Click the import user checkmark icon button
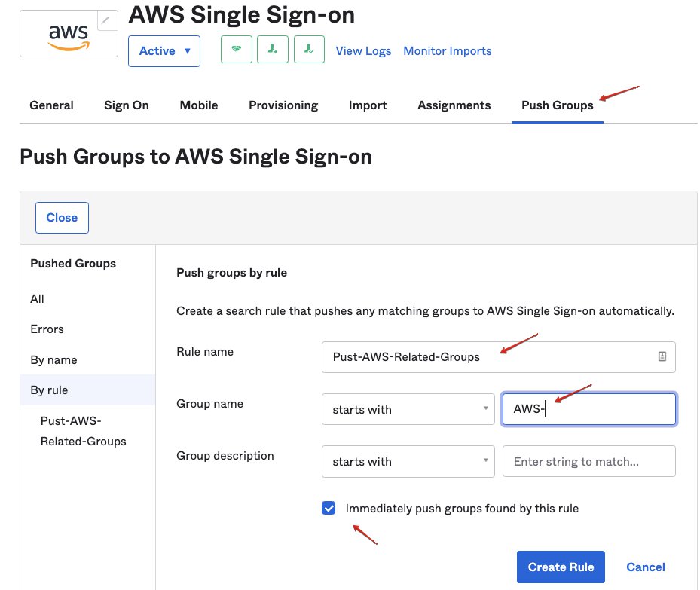This screenshot has width=700, height=590. (310, 50)
